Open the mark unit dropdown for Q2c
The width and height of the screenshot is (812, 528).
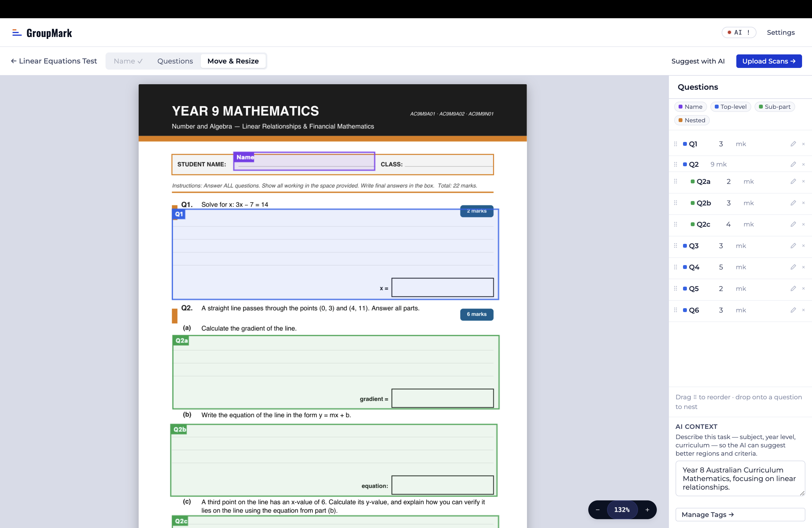(x=748, y=224)
